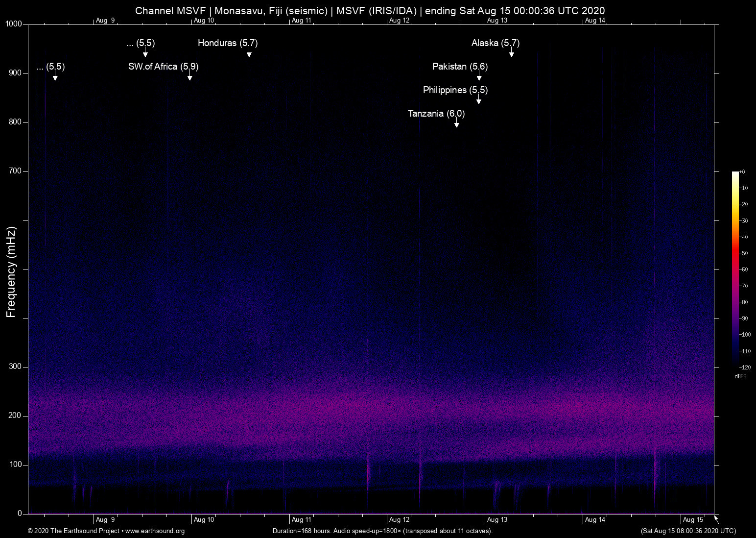The height and width of the screenshot is (538, 756).
Task: Click the +0 value atop the dBFS scale
Action: tap(742, 172)
